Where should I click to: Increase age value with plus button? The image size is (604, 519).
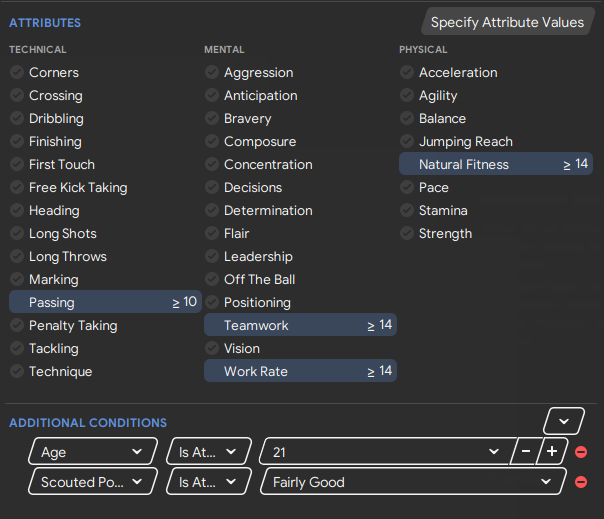point(552,451)
